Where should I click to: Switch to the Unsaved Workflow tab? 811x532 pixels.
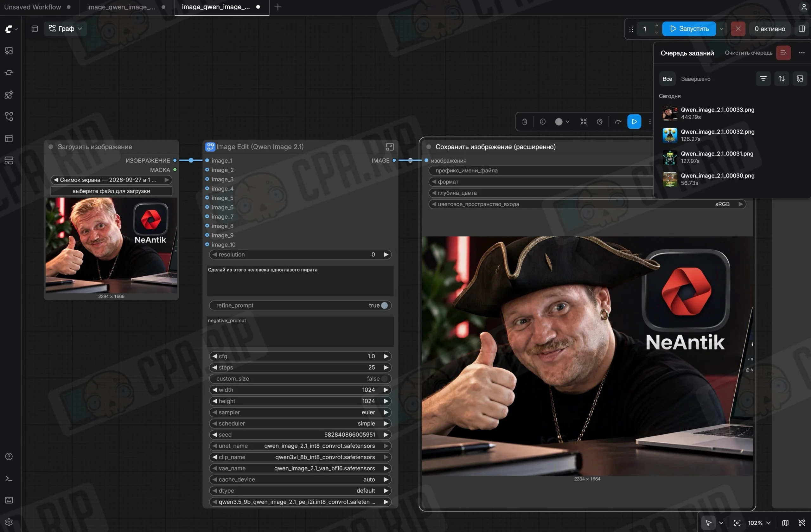[x=33, y=7]
